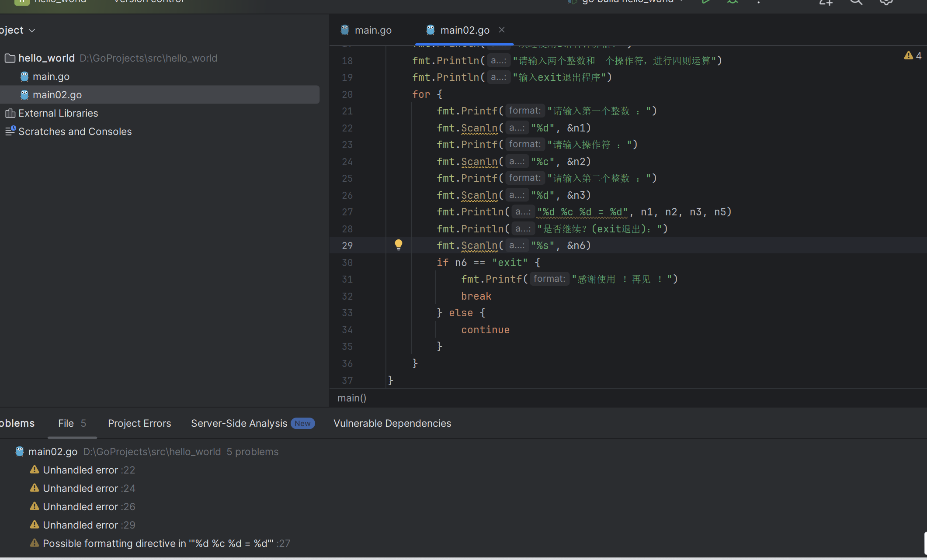
Task: Click the gopher icon in the problems list
Action: (20, 451)
